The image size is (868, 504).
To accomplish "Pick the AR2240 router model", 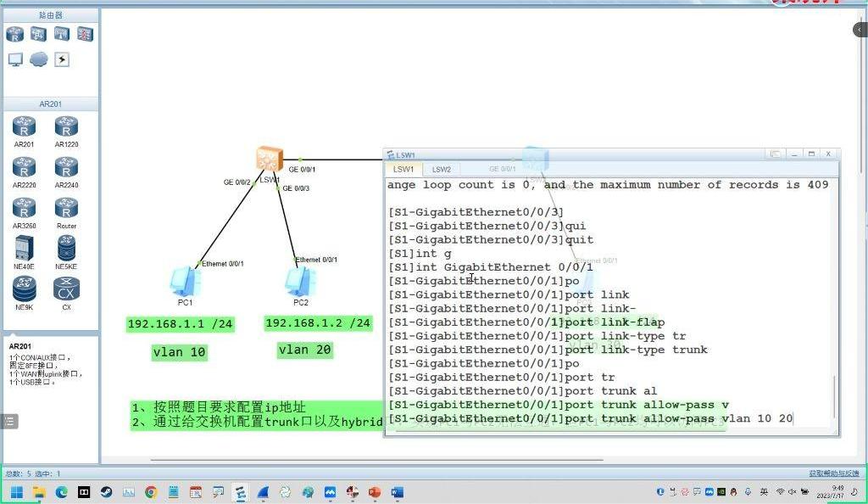I will coord(66,173).
